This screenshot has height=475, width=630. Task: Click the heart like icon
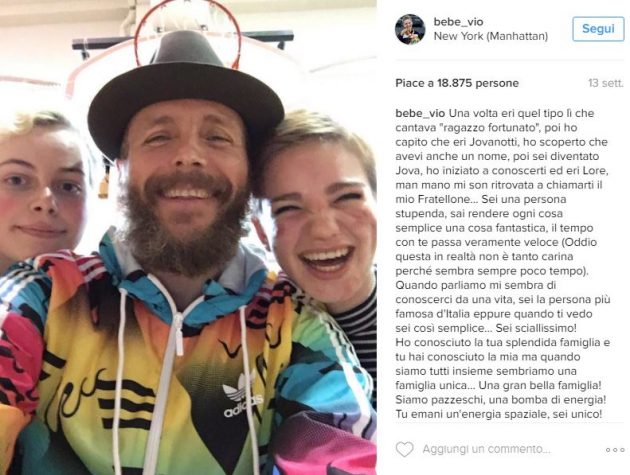coord(404,449)
